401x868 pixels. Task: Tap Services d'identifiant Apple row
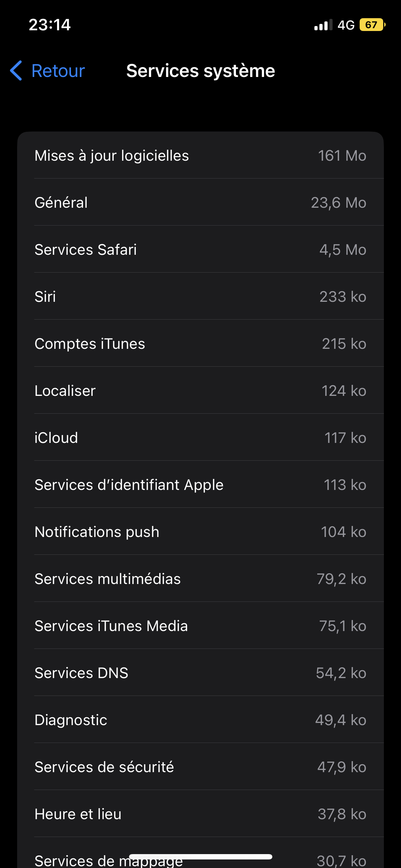coord(200,485)
